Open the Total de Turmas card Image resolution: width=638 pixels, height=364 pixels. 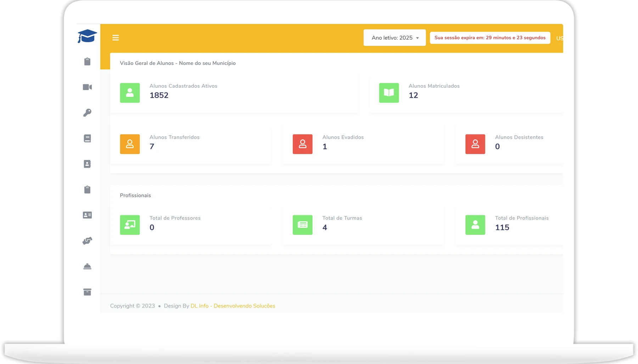(x=363, y=225)
